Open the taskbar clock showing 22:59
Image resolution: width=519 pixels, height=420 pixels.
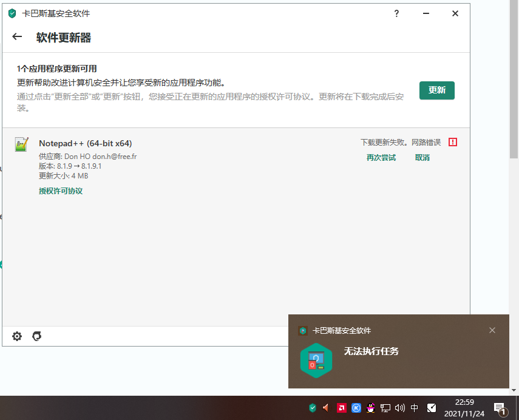tap(464, 408)
